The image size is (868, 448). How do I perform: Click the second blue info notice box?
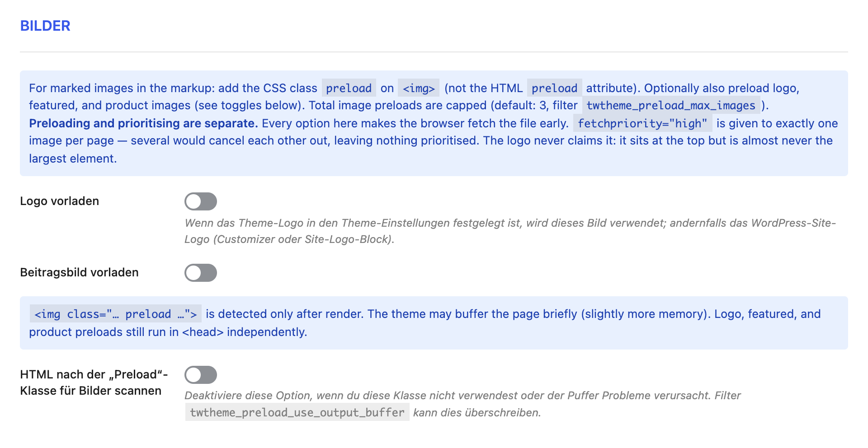point(434,323)
